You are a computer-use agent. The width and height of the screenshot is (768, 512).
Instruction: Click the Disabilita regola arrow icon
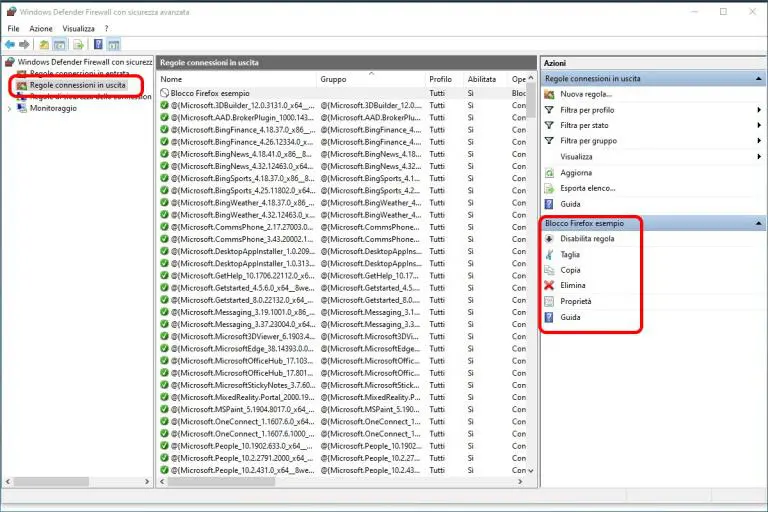(550, 239)
